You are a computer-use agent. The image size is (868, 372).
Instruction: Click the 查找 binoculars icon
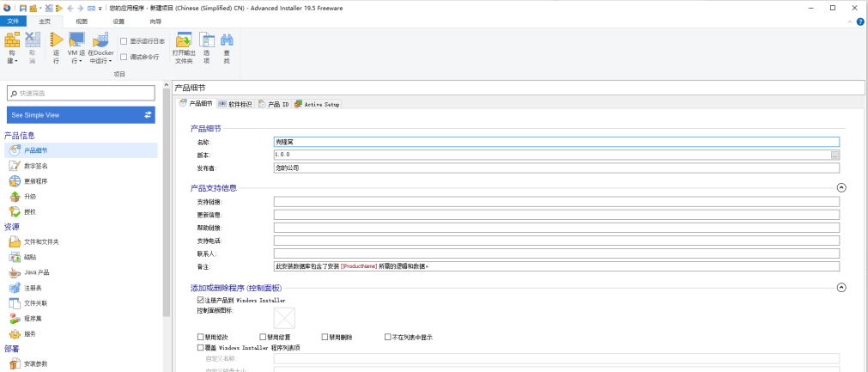tap(227, 40)
